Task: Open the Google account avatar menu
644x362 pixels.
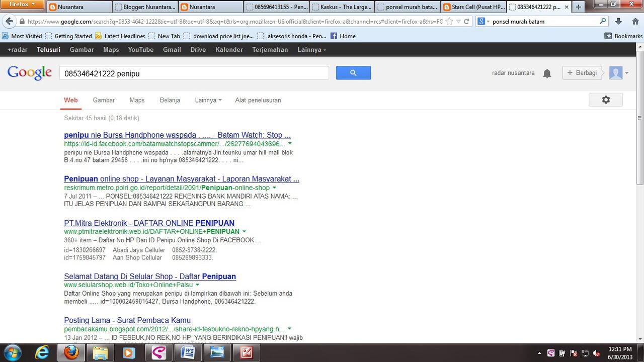Action: [x=619, y=73]
